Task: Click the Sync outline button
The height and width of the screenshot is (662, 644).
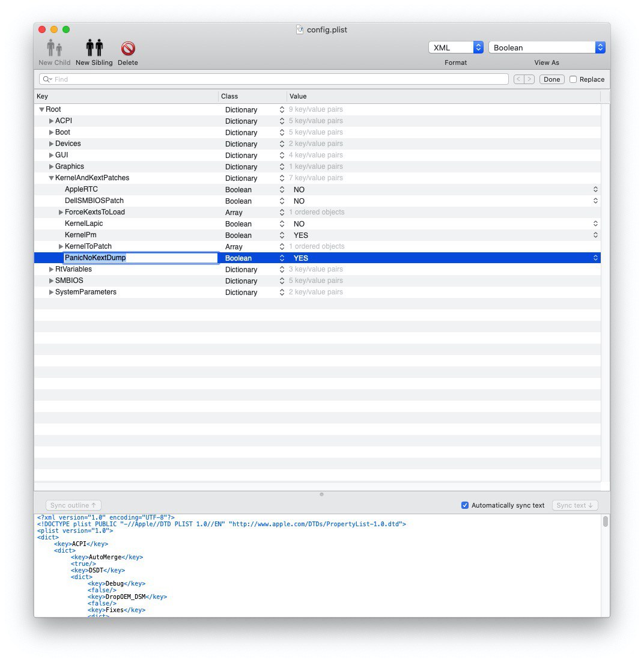Action: (x=73, y=505)
